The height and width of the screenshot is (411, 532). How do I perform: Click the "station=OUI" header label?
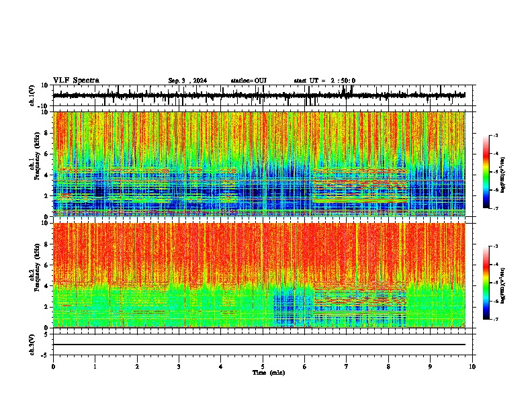pyautogui.click(x=249, y=81)
